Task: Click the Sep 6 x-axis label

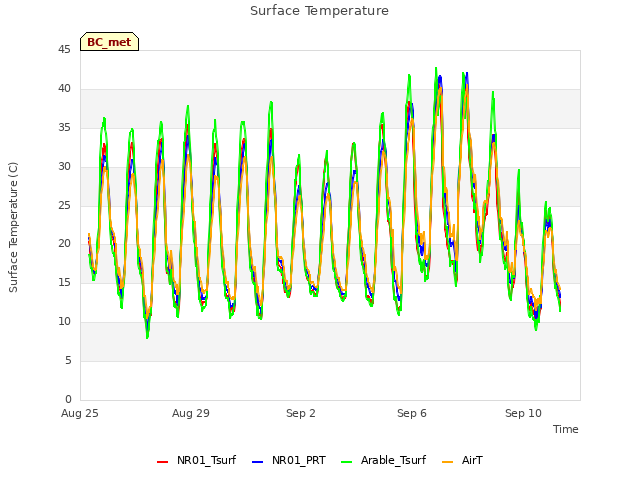Action: pyautogui.click(x=412, y=413)
